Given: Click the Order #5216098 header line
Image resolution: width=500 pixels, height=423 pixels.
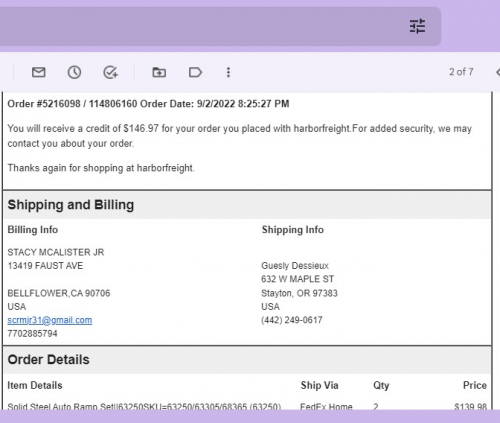Looking at the screenshot, I should [x=148, y=104].
